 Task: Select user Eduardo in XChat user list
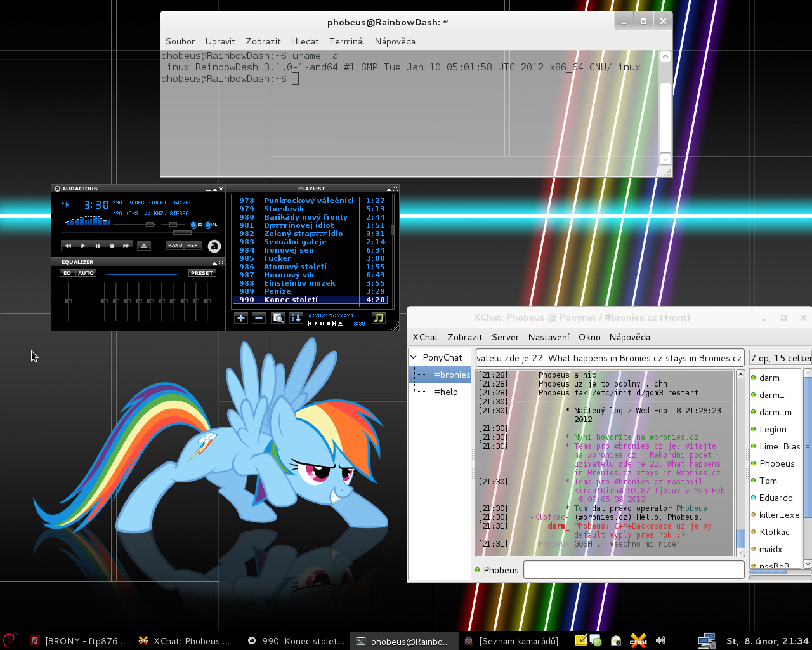click(776, 498)
